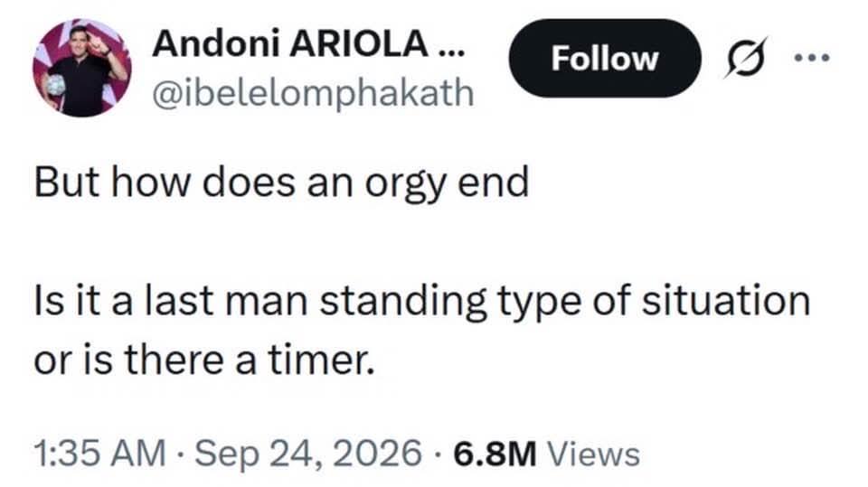Click the football in the avatar
Viewport: 868px width, 487px height.
[x=55, y=87]
